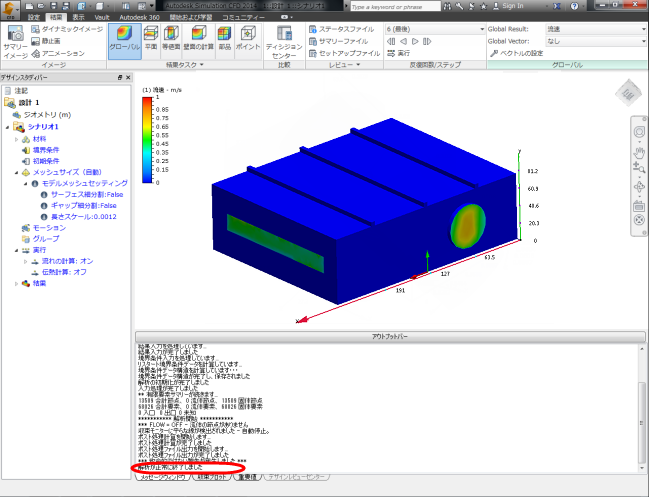The height and width of the screenshot is (497, 649).
Task: Jump to first iteration step
Action: coord(391,41)
